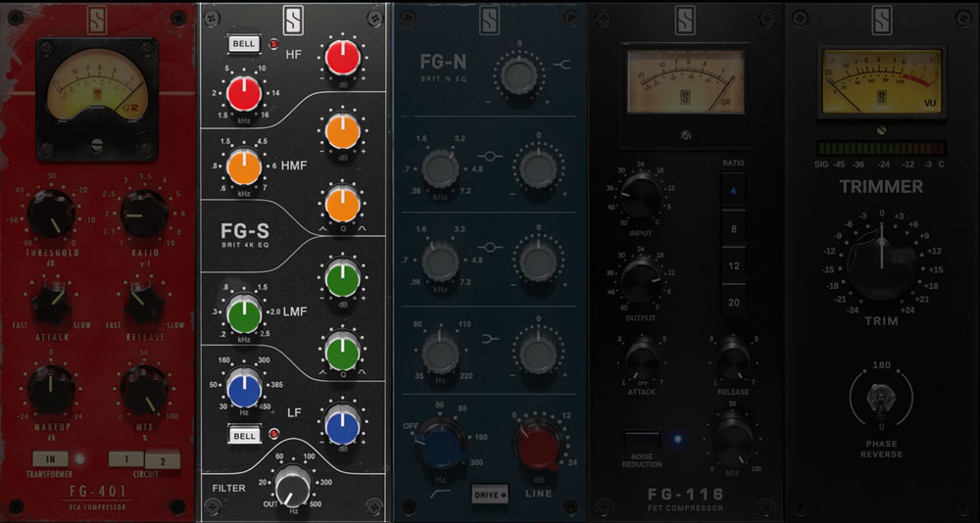This screenshot has width=980, height=523.
Task: Click the FG-N low shelf gain knob
Action: pos(538,354)
